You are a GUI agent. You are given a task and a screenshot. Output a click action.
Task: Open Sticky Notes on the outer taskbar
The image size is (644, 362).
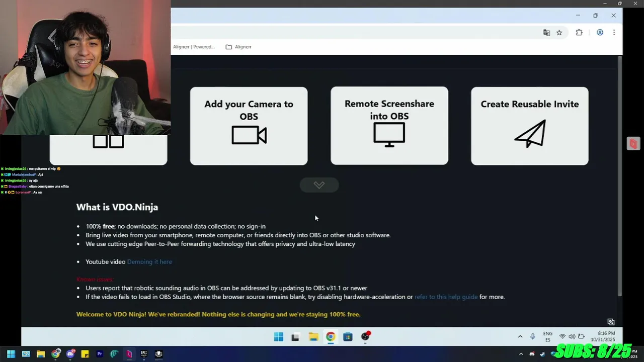(x=85, y=354)
